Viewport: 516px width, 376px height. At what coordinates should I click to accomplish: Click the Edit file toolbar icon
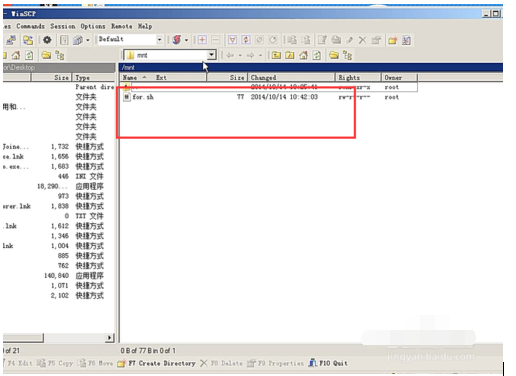tap(322, 40)
